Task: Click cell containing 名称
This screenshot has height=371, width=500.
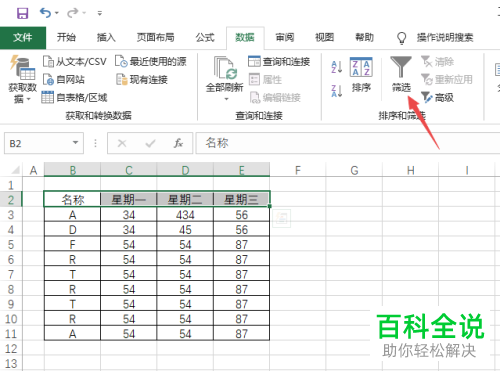Action: 72,200
